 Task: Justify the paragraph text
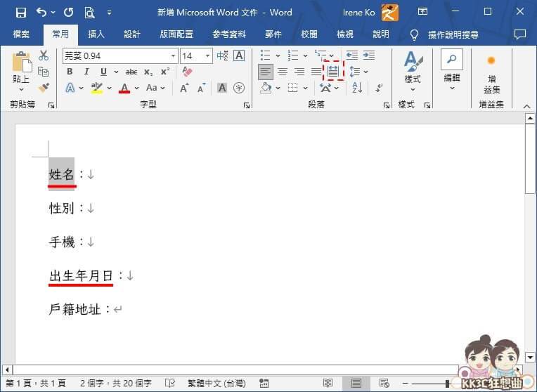point(316,72)
